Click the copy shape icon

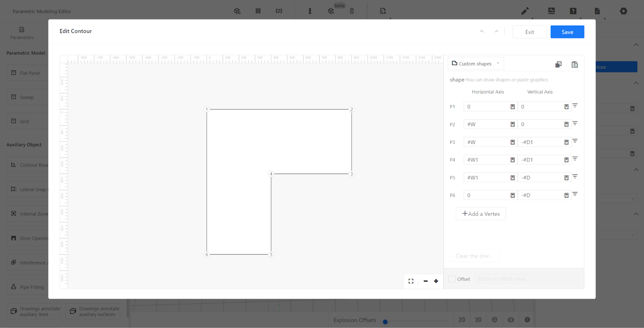point(558,64)
